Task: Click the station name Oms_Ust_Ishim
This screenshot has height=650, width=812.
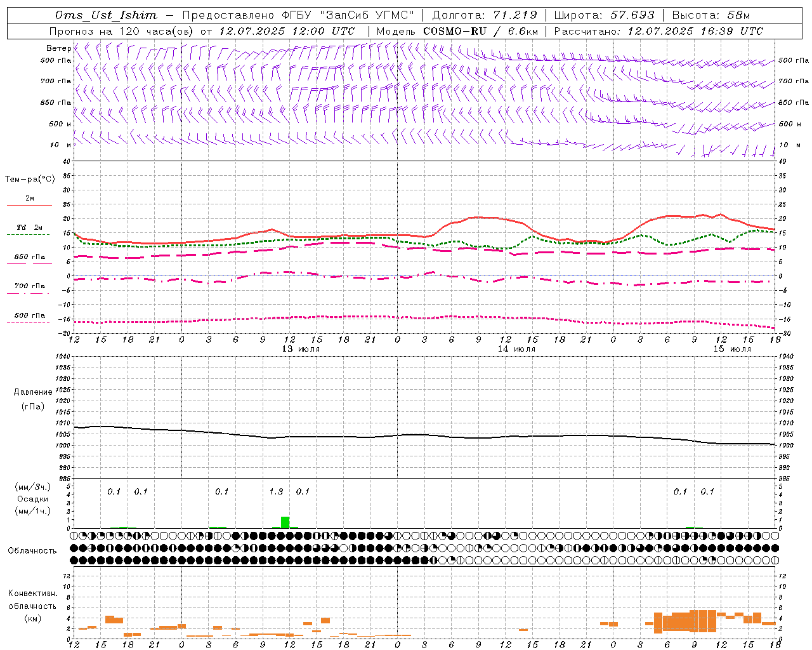Action: (x=106, y=15)
